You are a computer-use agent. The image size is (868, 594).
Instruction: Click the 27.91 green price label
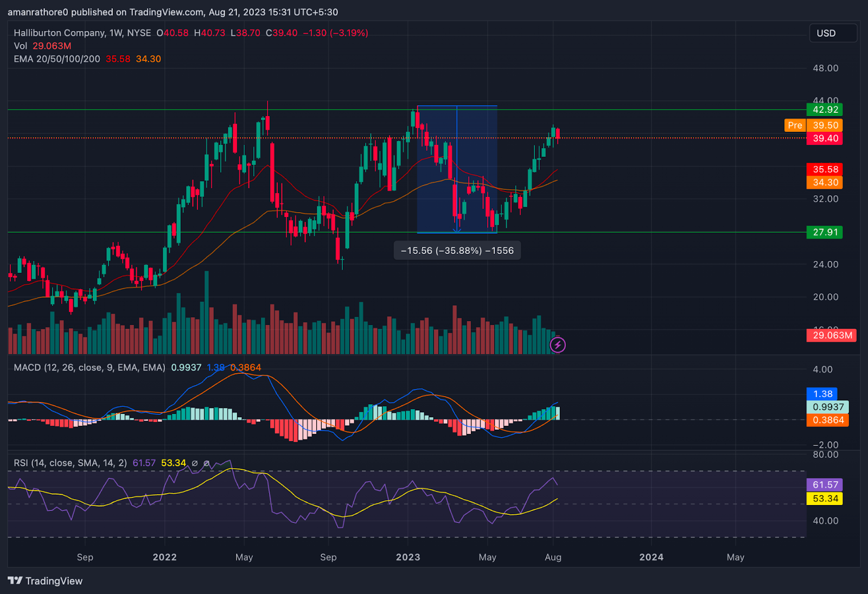click(x=825, y=232)
